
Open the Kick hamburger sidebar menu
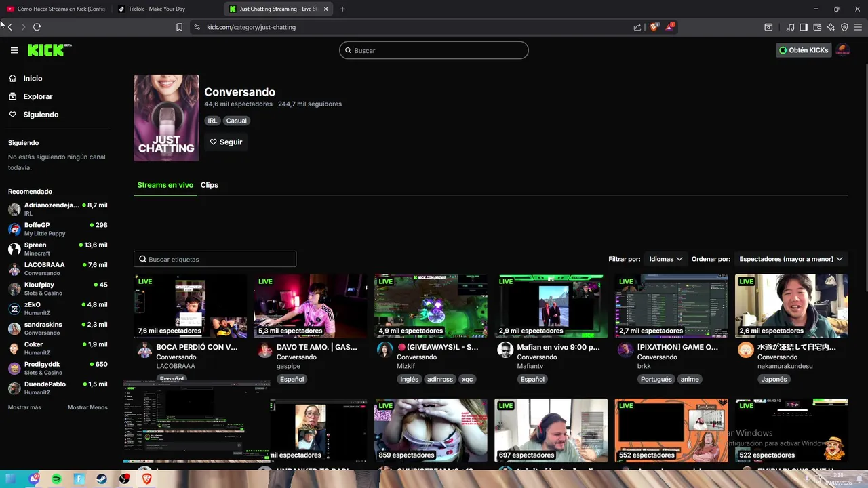coord(14,50)
